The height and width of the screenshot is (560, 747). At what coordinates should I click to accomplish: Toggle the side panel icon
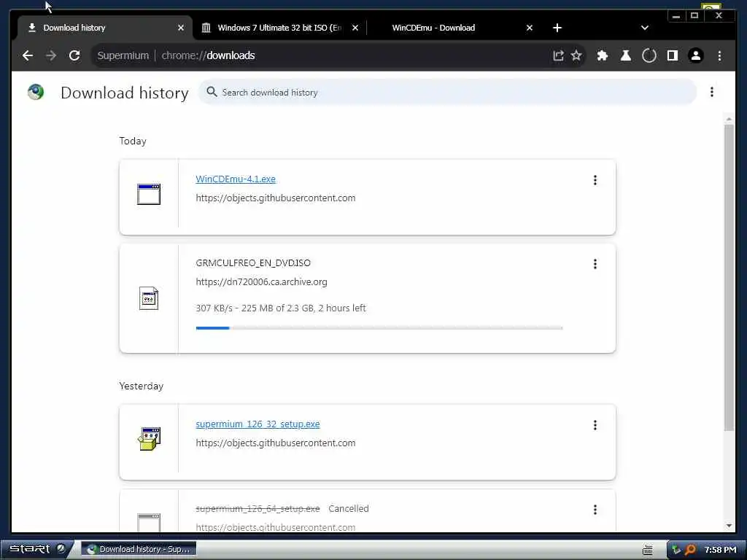click(x=672, y=55)
